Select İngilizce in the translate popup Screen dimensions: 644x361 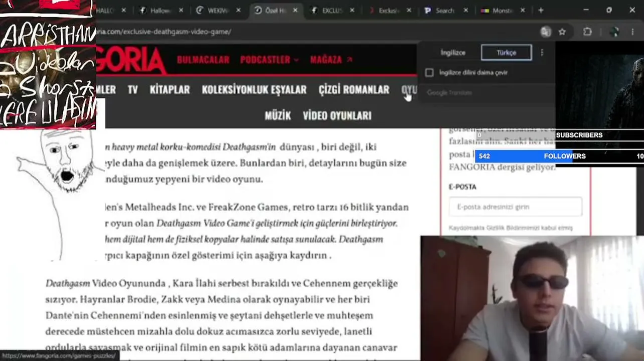453,53
